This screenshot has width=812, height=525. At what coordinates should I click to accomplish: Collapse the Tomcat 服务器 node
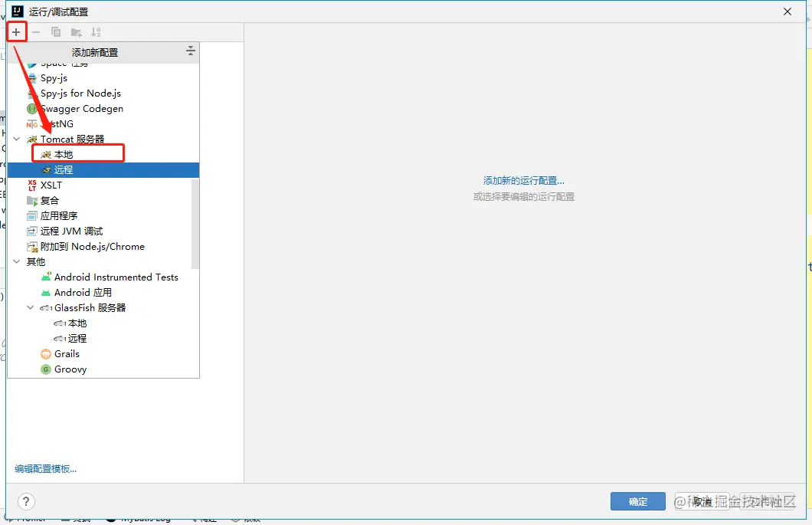pyautogui.click(x=17, y=139)
